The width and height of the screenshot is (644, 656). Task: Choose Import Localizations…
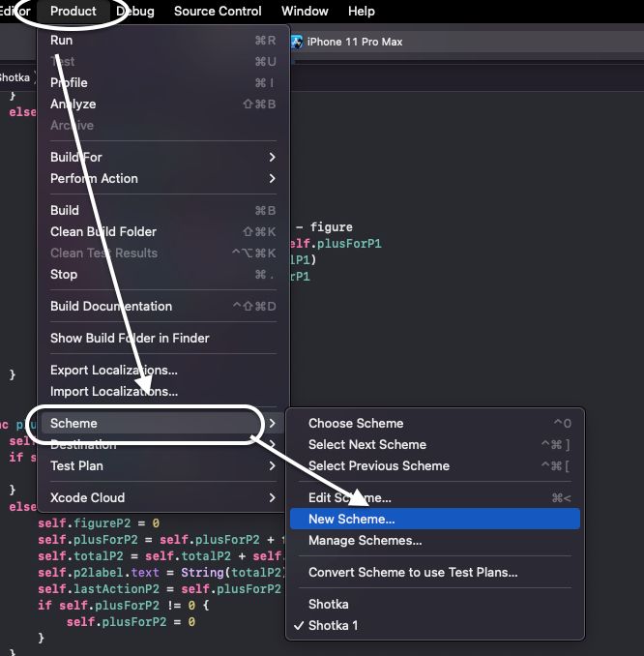(163, 392)
